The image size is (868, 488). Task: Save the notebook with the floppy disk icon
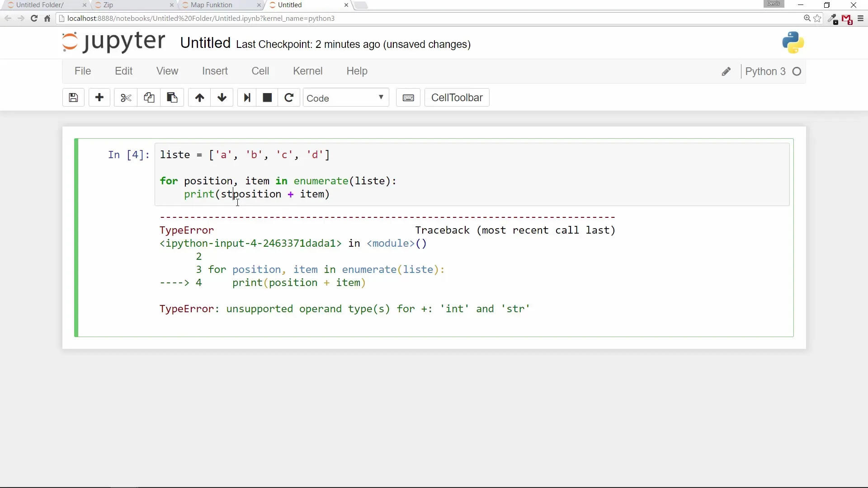coord(73,98)
